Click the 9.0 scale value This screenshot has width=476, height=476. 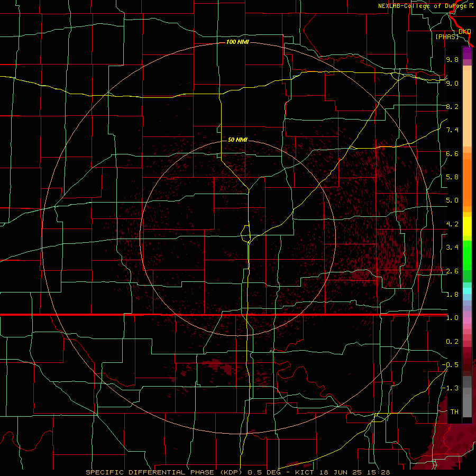pos(452,83)
